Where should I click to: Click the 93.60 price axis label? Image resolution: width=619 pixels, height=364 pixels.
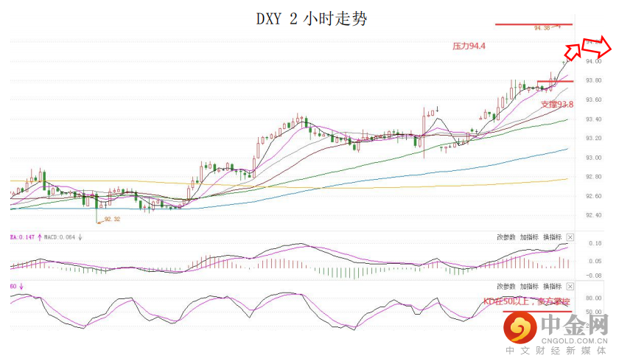pos(594,100)
